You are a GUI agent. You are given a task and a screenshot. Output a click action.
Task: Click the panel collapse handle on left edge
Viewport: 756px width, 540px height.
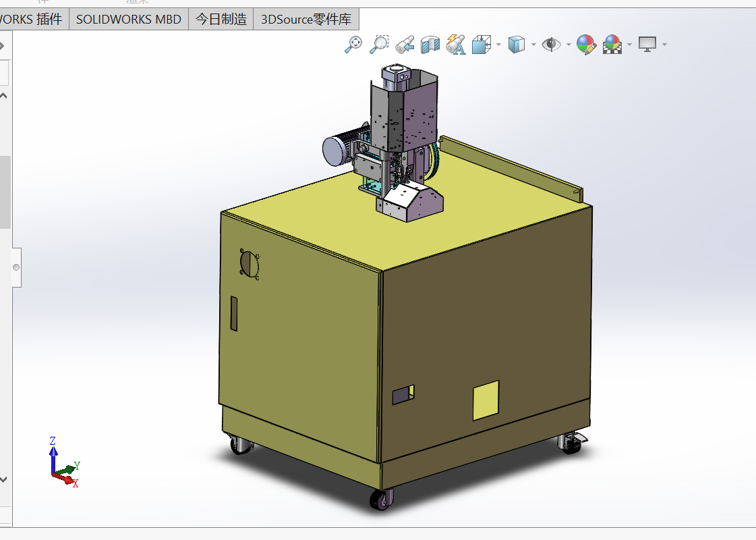16,267
